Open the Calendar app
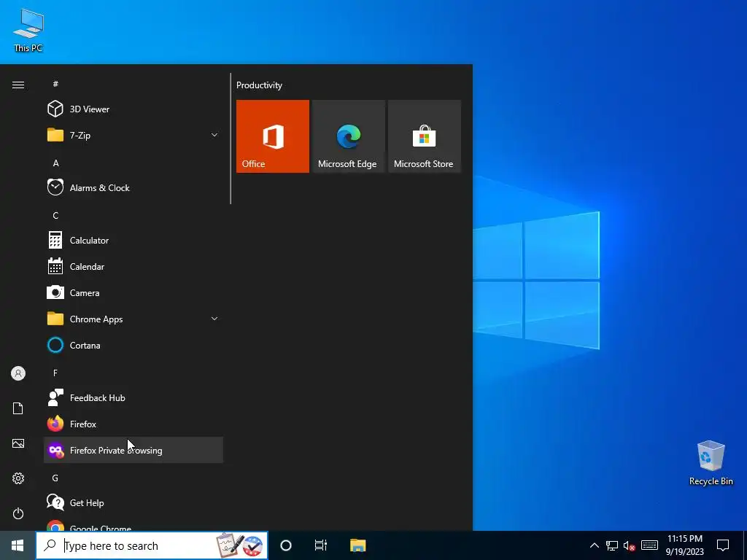This screenshot has width=747, height=560. (x=133, y=267)
